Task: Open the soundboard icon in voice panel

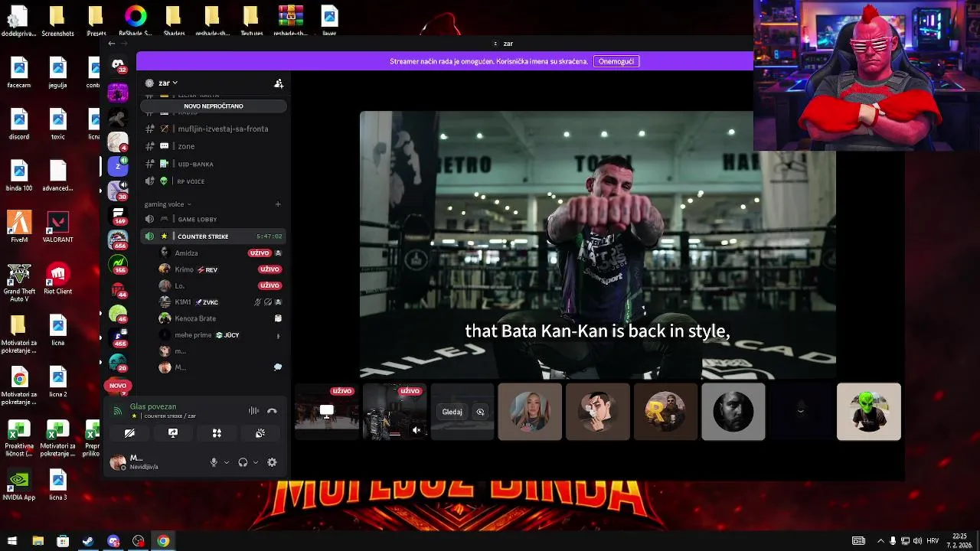Action: click(260, 433)
